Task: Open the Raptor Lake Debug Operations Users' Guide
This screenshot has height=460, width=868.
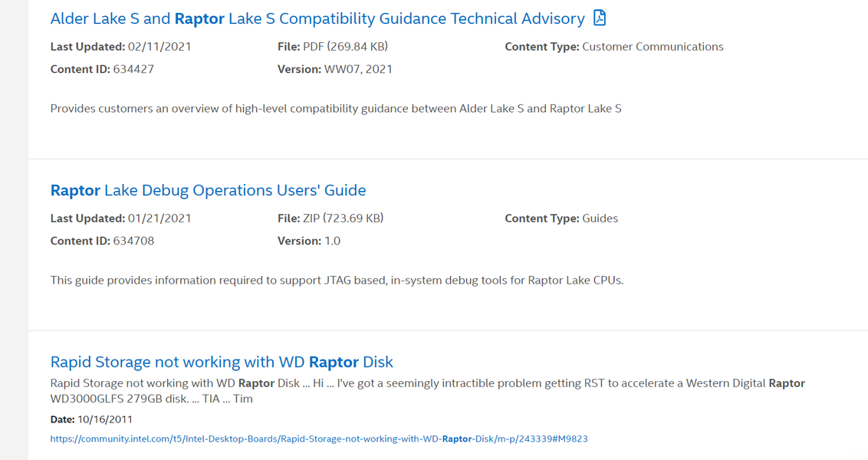Action: coord(208,190)
